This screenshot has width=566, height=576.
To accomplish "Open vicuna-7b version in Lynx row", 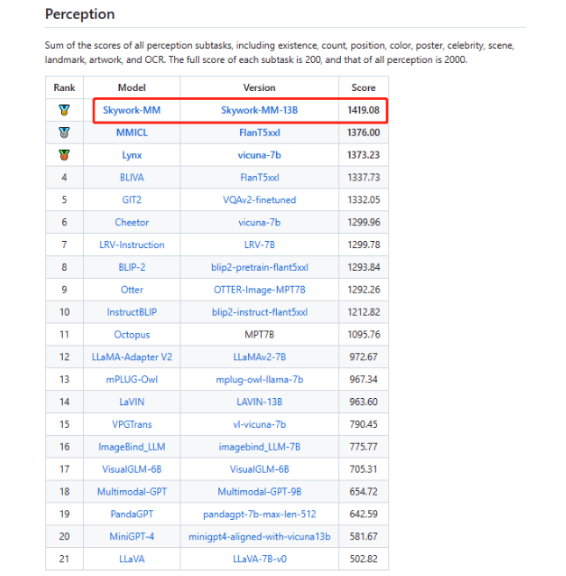I will pyautogui.click(x=259, y=155).
